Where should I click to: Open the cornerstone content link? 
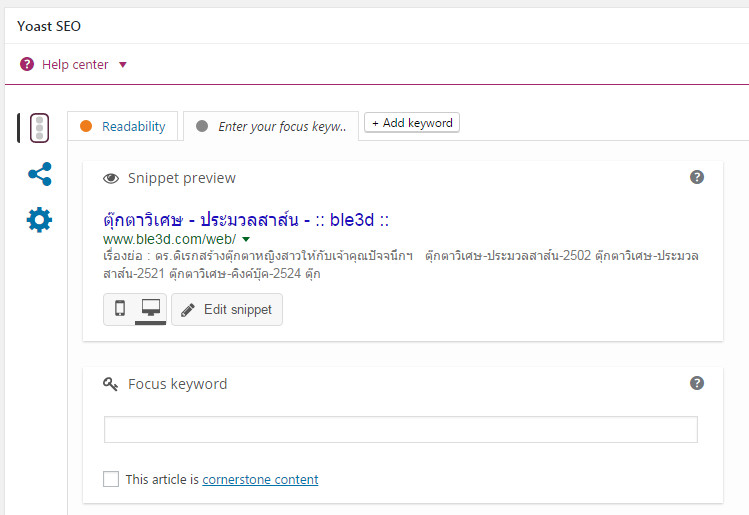click(x=260, y=479)
